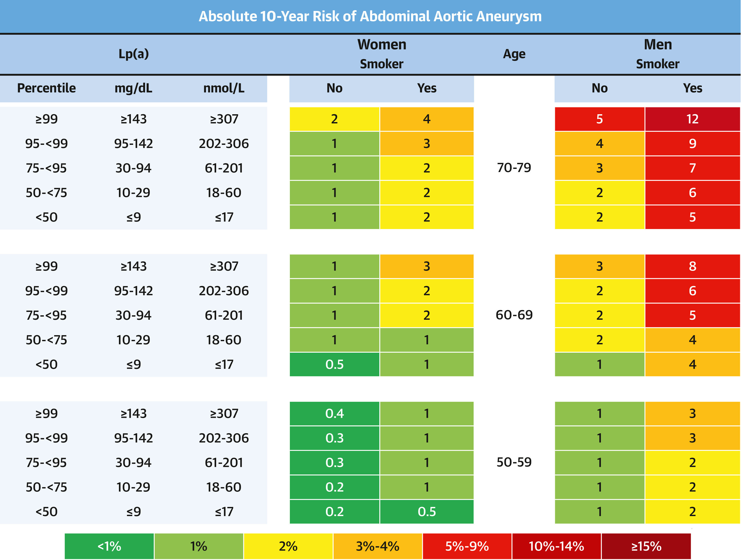The image size is (741, 560).
Task: Click the title 'Absolute 10-Year Risk of Abdominal Aortic Aneurysm'
Action: click(x=370, y=16)
